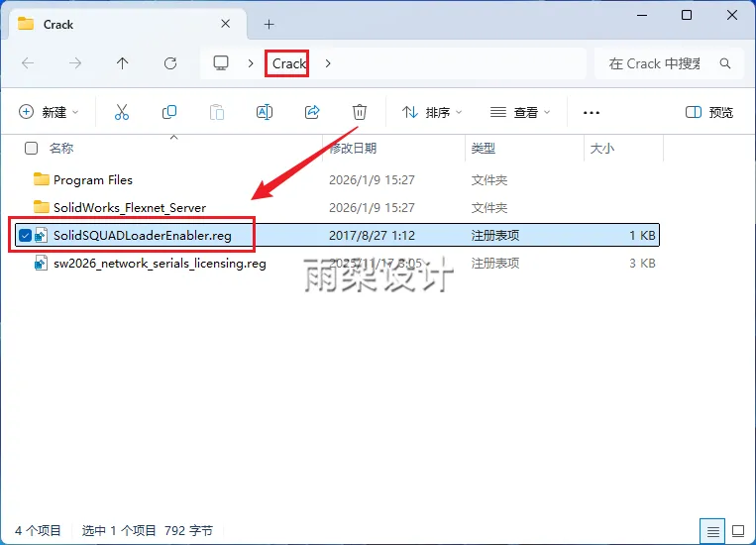Toggle the select-all checkbox in header
Image resolution: width=756 pixels, height=545 pixels.
tap(31, 148)
